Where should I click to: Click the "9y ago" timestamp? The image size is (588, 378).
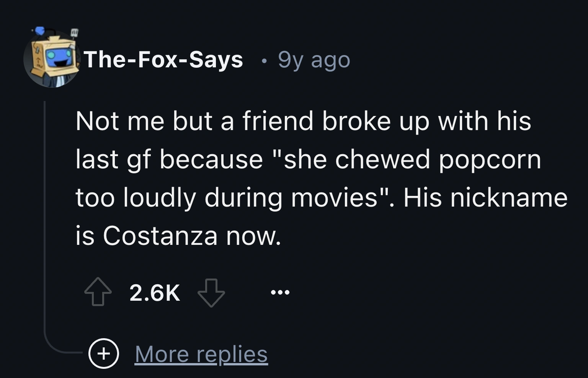pyautogui.click(x=314, y=60)
